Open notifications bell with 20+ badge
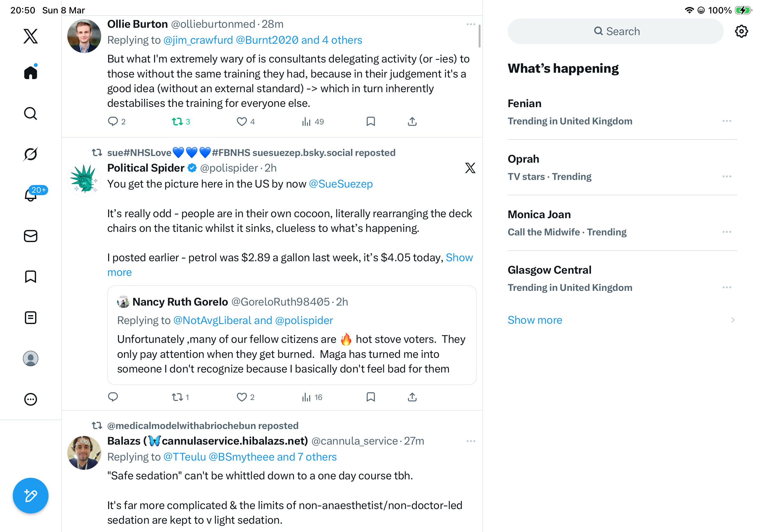Viewport: 762px width, 532px height. (31, 195)
